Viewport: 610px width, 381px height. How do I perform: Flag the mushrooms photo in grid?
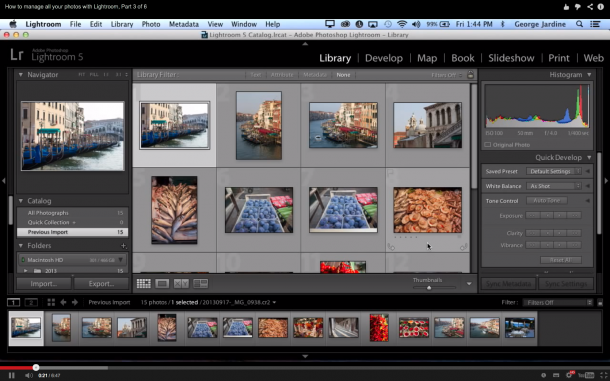[x=391, y=172]
